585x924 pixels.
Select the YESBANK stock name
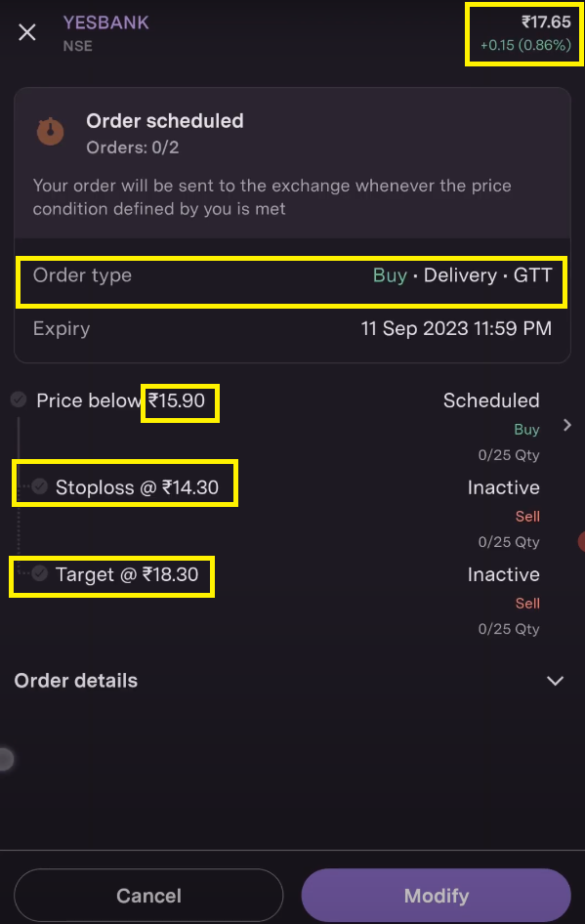tap(106, 22)
